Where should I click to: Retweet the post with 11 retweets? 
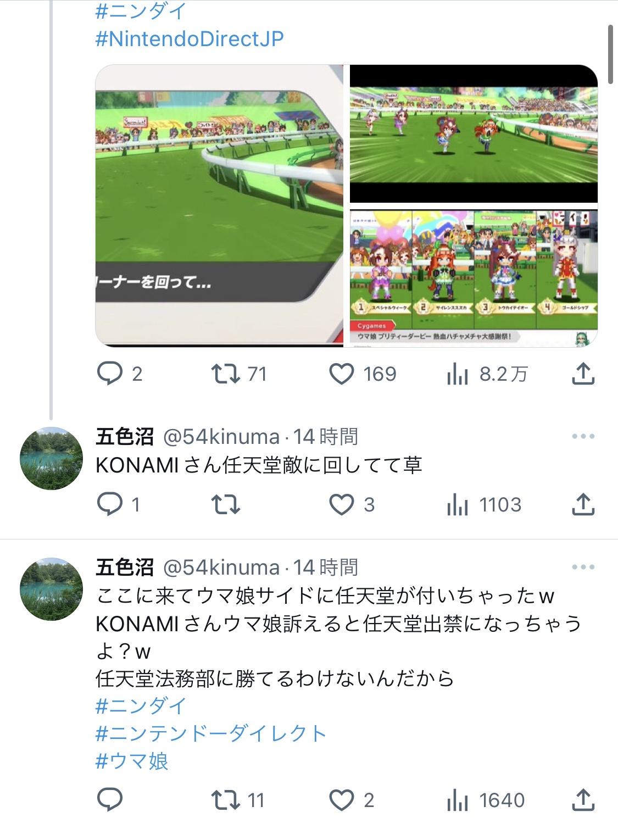pos(226,800)
